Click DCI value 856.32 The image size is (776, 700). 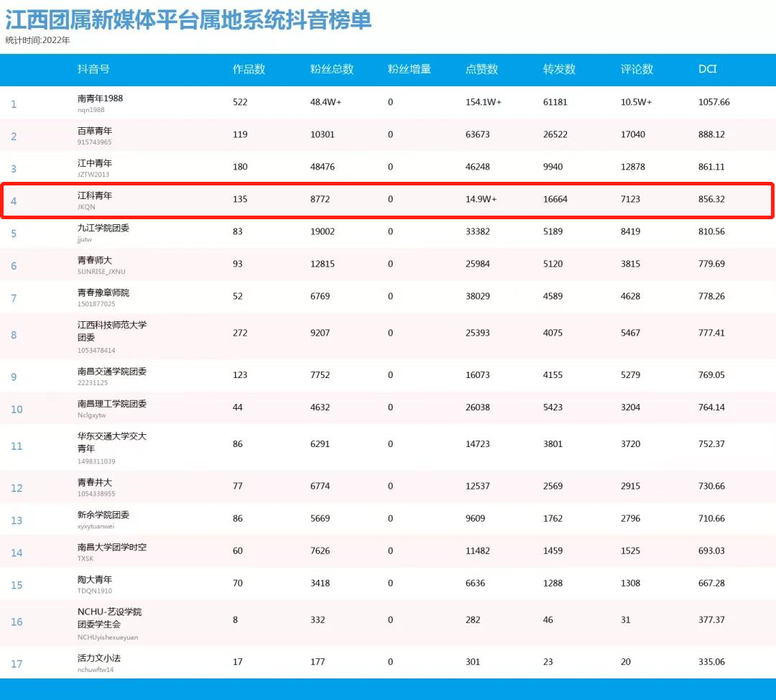pyautogui.click(x=711, y=199)
